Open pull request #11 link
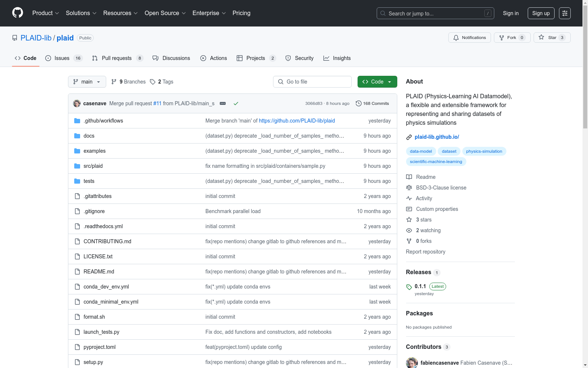 (x=157, y=103)
